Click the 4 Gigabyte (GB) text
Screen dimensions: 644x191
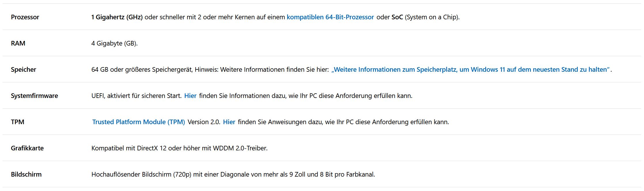click(114, 44)
